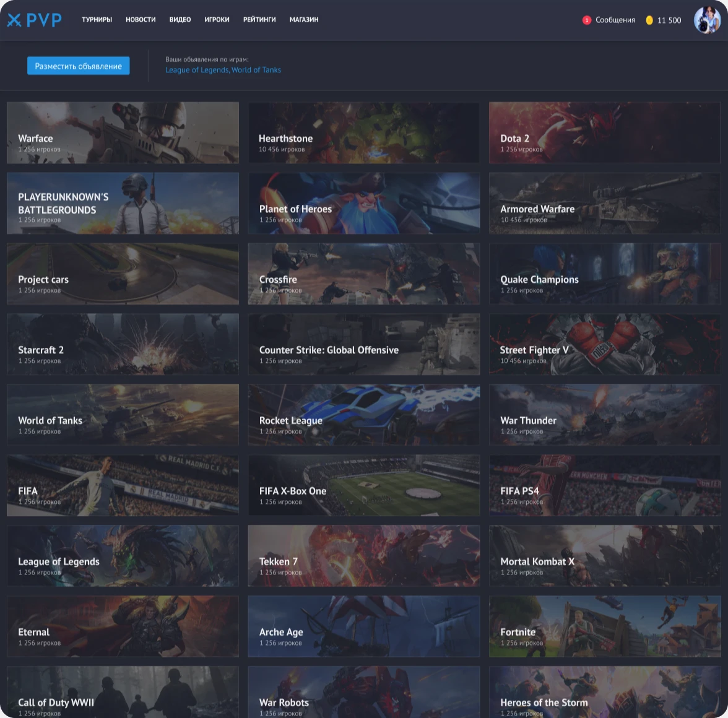The image size is (728, 718).
Task: Open the Arche Age card
Action: pos(364,626)
